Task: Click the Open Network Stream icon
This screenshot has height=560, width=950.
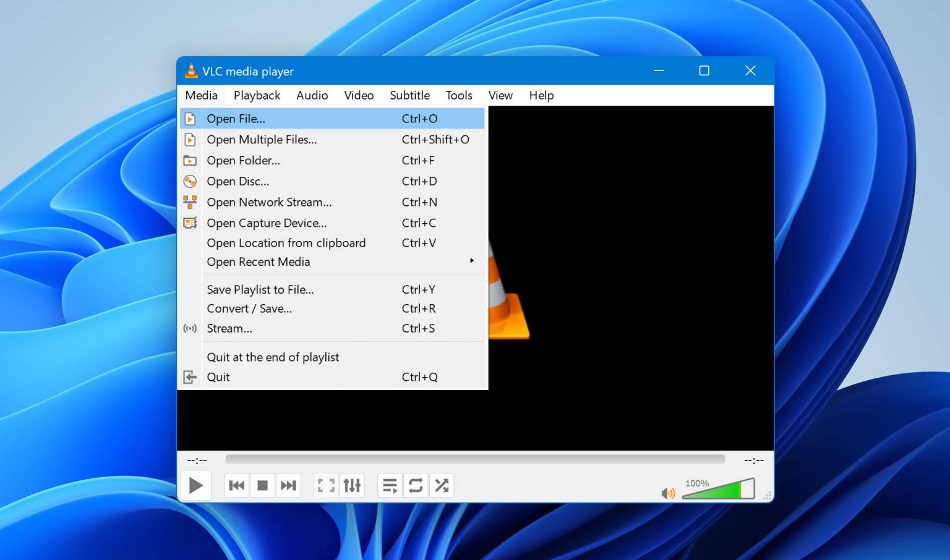Action: click(x=190, y=202)
